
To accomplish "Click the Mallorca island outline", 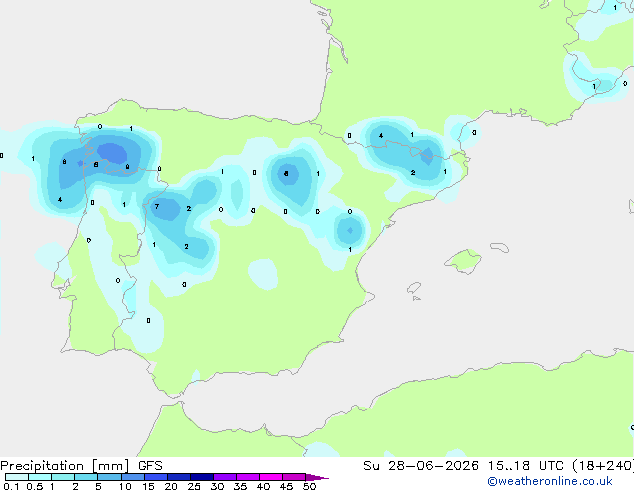I will pyautogui.click(x=463, y=261).
